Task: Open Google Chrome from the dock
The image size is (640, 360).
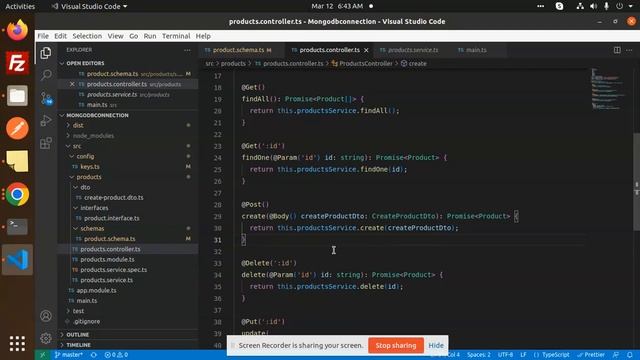Action: pyautogui.click(x=17, y=194)
